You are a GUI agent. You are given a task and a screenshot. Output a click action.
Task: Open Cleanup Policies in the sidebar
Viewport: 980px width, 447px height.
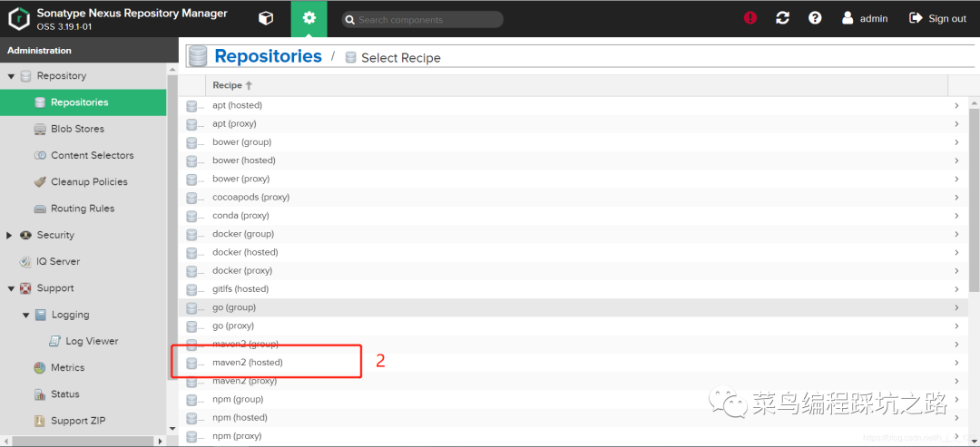click(83, 181)
